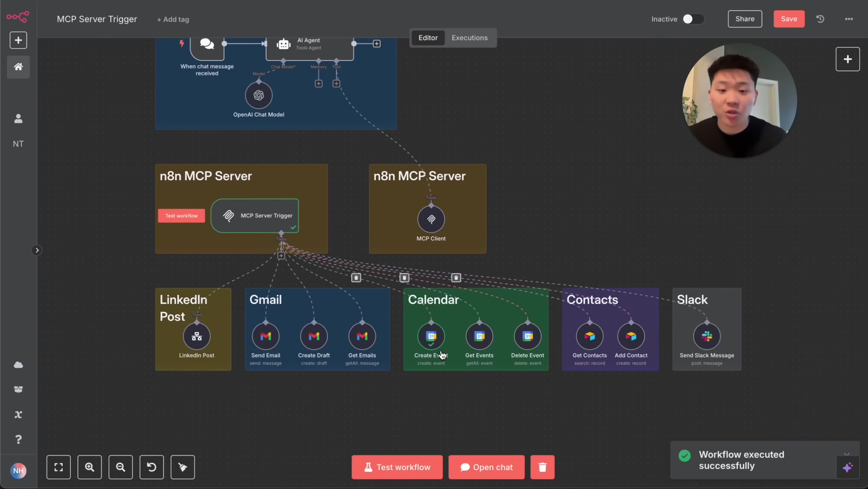Screen dimensions: 868x489
Task: Delete the rightmost tool connection trash icon
Action: coord(456,278)
